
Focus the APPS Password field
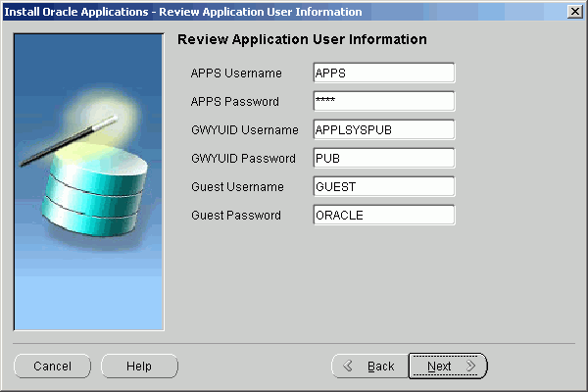pos(384,101)
